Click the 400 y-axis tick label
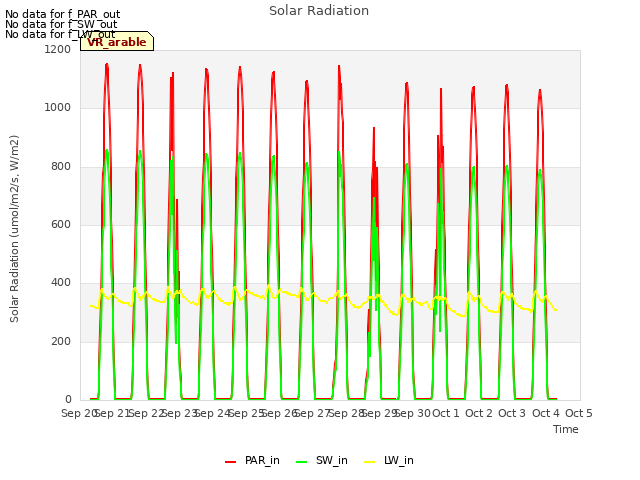This screenshot has height=480, width=640. pyautogui.click(x=61, y=283)
